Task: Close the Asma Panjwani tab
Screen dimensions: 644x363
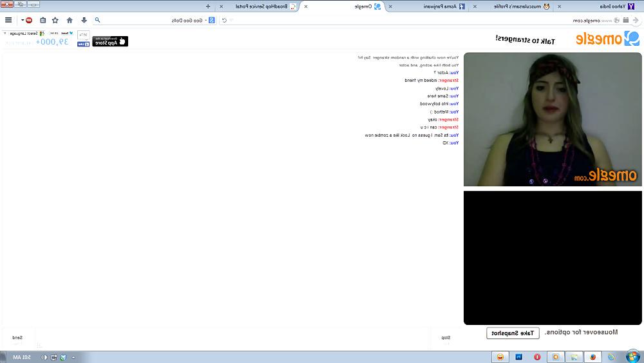Action: [x=390, y=6]
